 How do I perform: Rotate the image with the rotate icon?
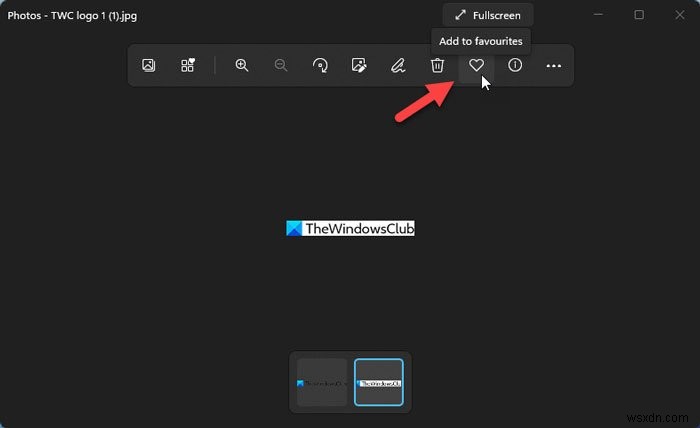[320, 66]
